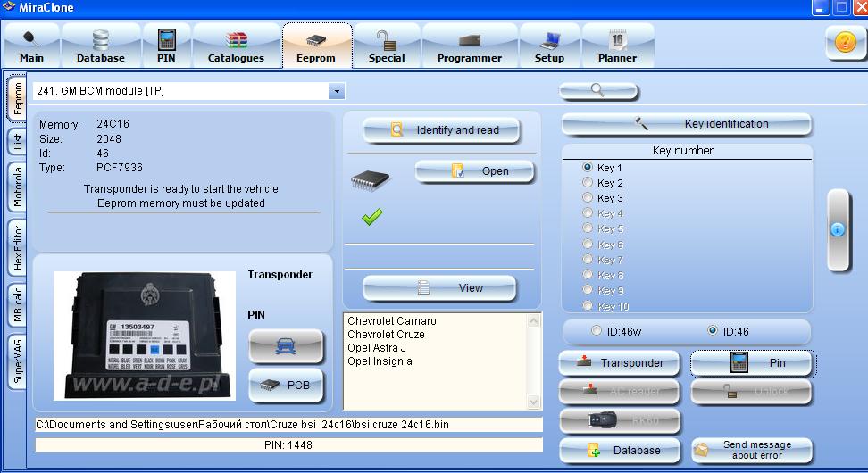Switch to the Programmer tab
868x473 pixels.
[470, 46]
